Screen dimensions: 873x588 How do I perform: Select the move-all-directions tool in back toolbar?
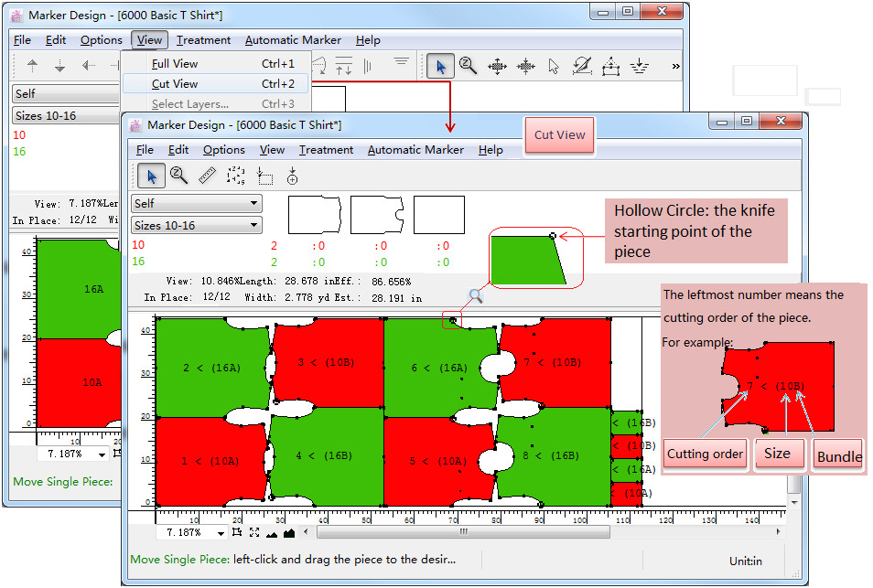point(497,66)
